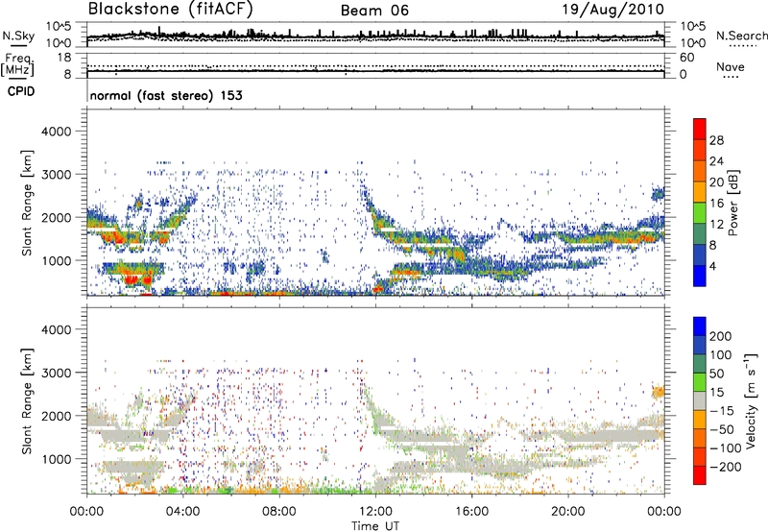This screenshot has width=768, height=532.
Task: Click the 'Power [dB]' color bar title
Action: 732,203
